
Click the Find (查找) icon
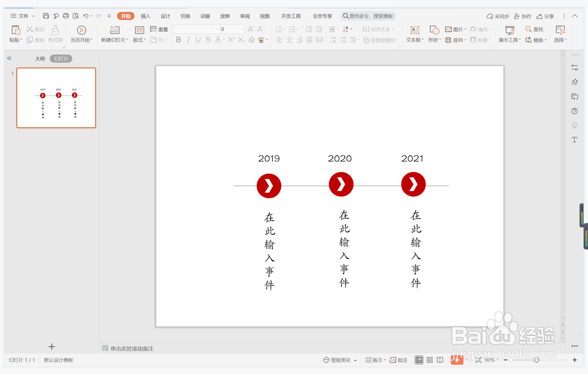(528, 29)
